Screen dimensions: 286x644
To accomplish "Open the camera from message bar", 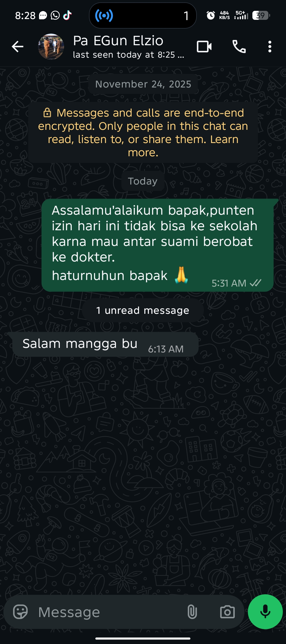I will point(227,612).
